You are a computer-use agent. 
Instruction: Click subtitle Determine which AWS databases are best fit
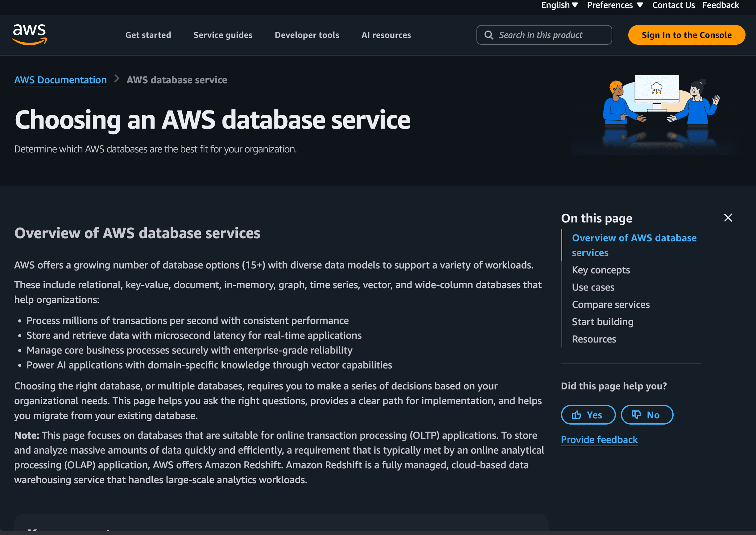[x=155, y=149]
